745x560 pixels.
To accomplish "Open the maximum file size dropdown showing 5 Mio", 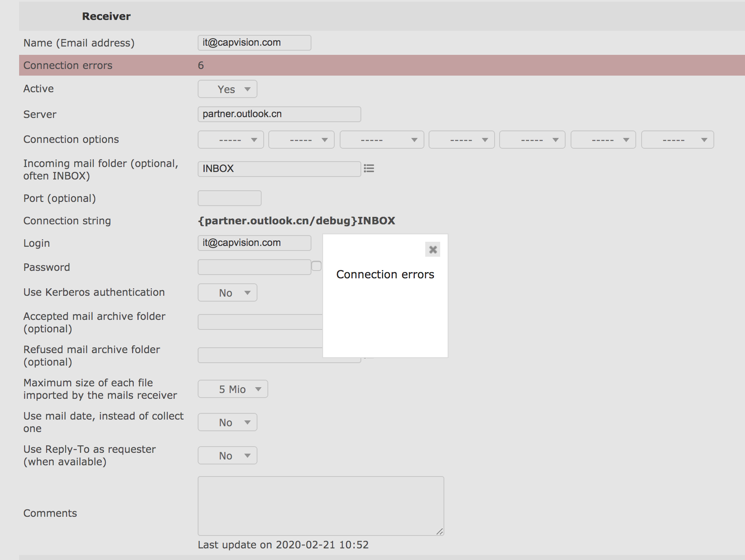I will coord(233,389).
